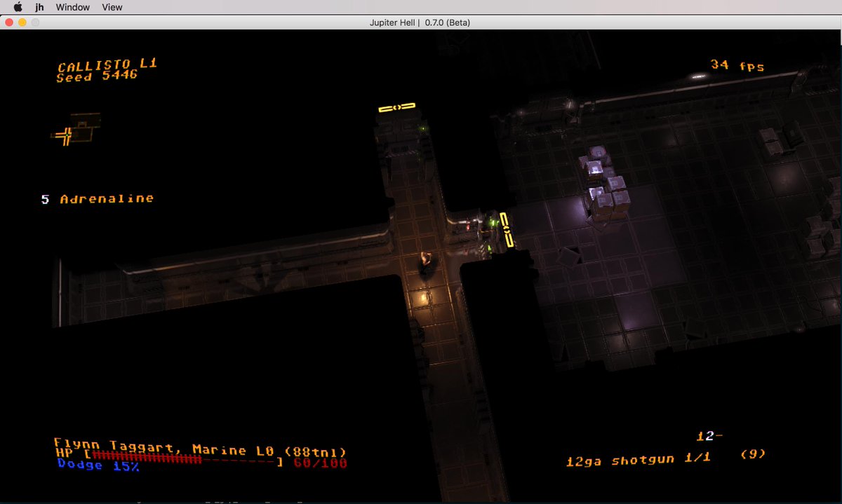Click the Seed 5446 text

(x=97, y=76)
